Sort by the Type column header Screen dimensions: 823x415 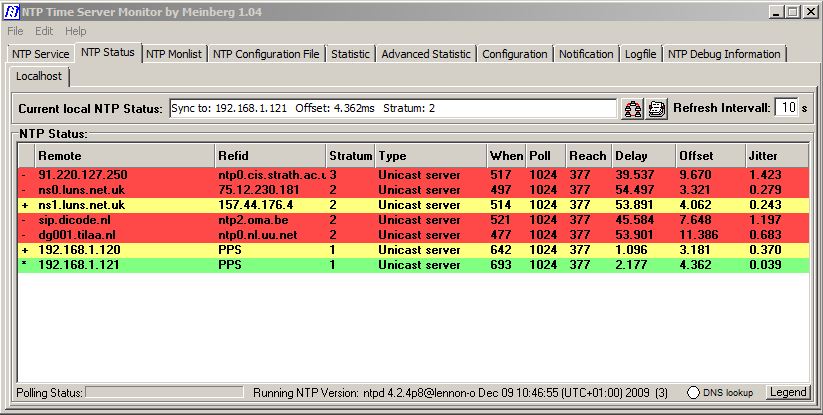click(x=430, y=156)
